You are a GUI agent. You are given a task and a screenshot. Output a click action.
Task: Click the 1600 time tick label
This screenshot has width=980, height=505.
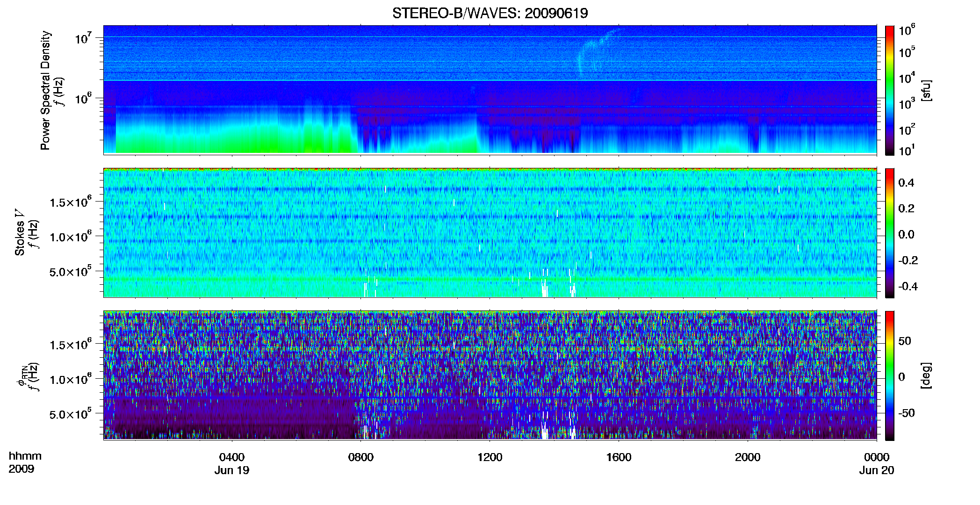619,457
